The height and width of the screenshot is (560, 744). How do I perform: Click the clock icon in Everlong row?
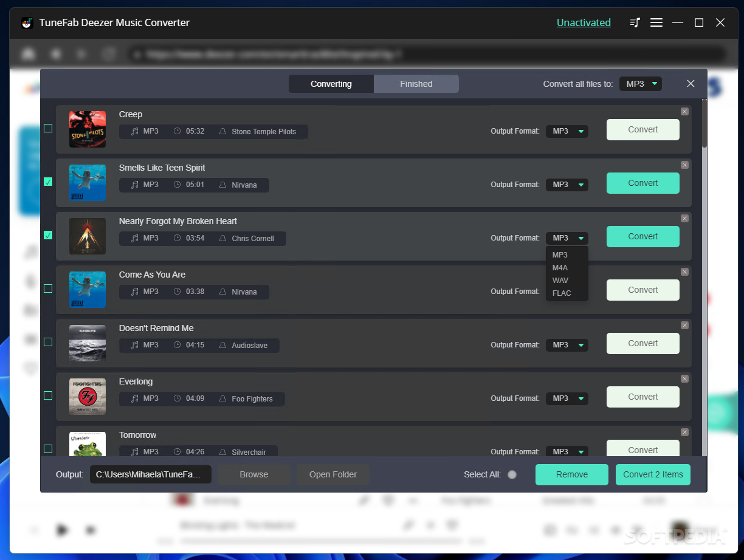pos(177,398)
